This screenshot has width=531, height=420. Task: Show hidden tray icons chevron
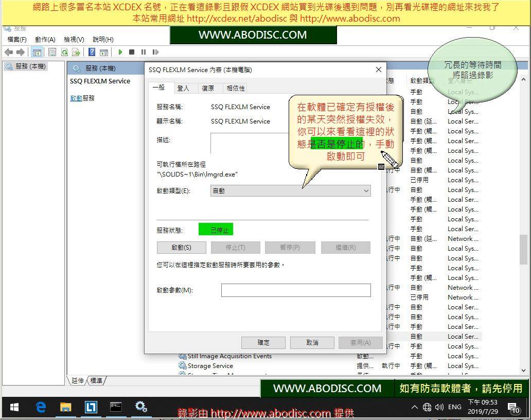(x=415, y=407)
